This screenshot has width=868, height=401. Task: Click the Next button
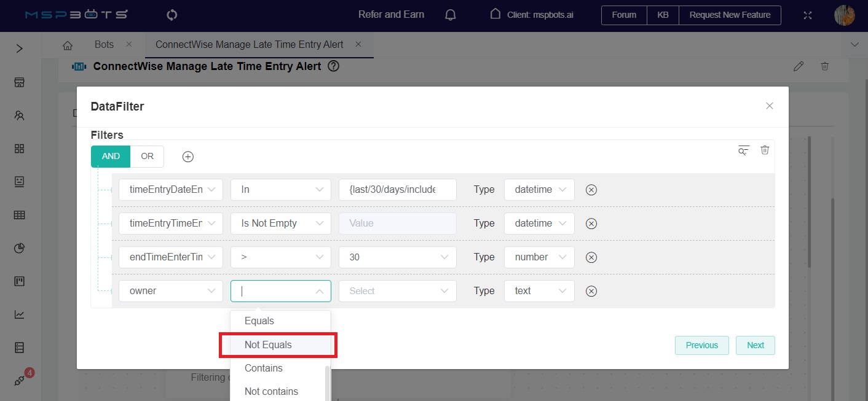pyautogui.click(x=755, y=345)
